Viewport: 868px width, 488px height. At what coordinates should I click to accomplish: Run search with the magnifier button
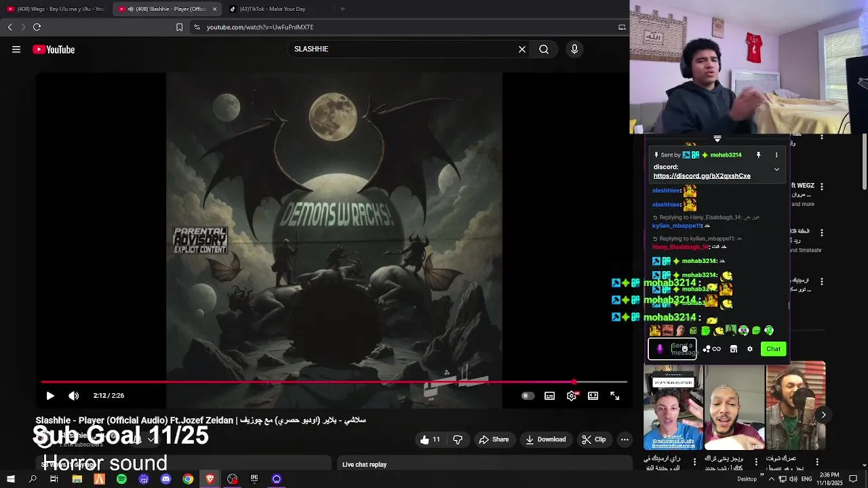point(544,49)
